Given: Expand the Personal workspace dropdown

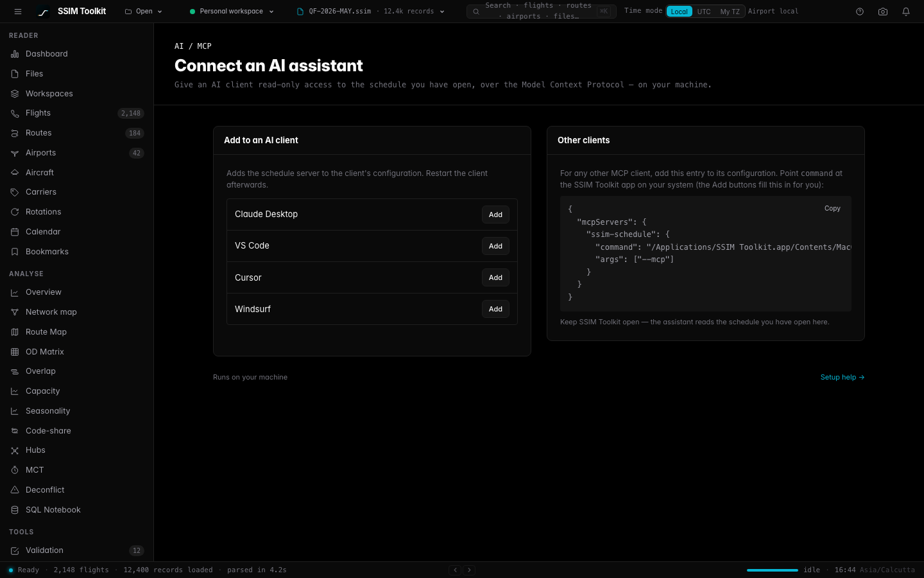Looking at the screenshot, I should pyautogui.click(x=232, y=12).
